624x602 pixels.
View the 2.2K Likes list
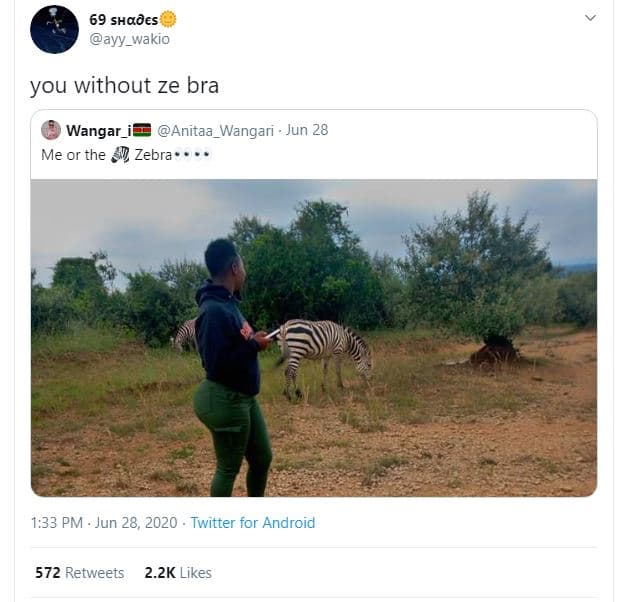click(178, 573)
